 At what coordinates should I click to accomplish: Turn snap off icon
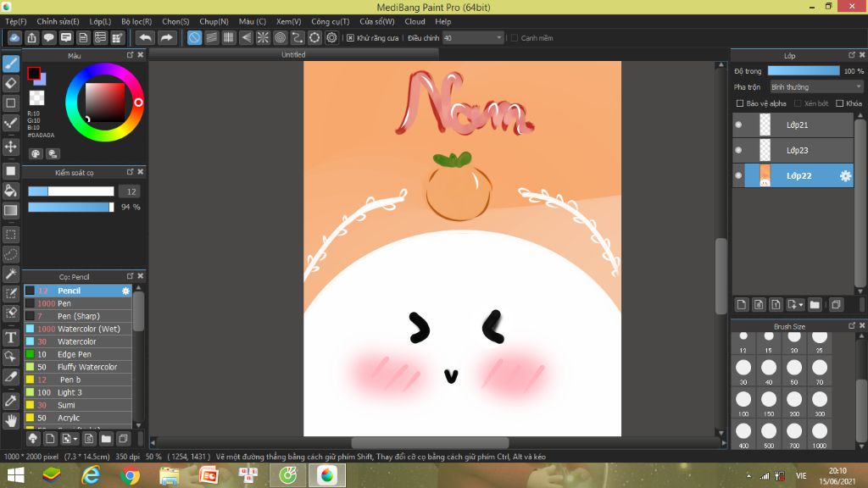tap(194, 37)
